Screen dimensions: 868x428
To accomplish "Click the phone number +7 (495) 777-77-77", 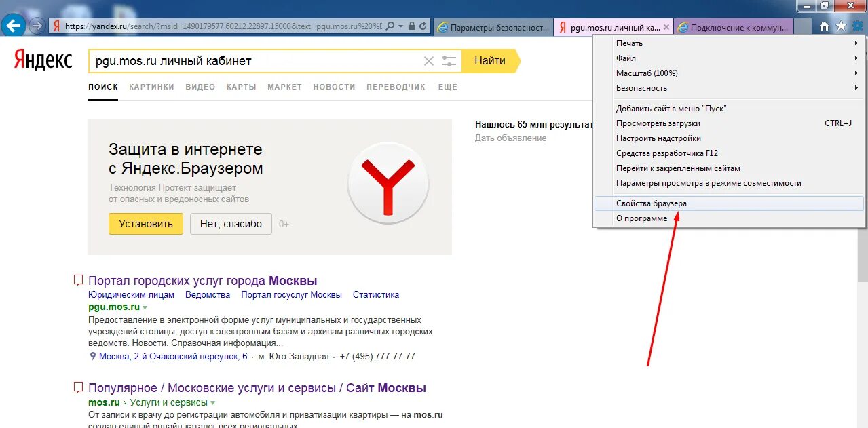I will pyautogui.click(x=377, y=357).
